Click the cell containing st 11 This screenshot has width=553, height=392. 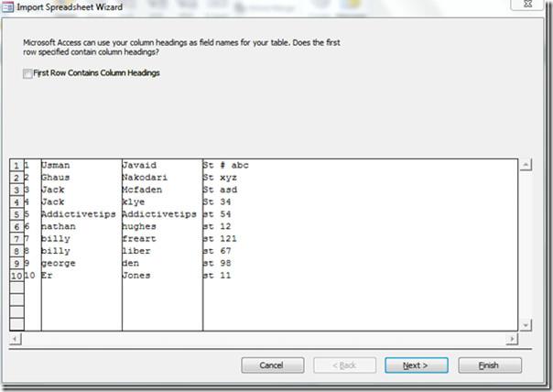pyautogui.click(x=360, y=276)
